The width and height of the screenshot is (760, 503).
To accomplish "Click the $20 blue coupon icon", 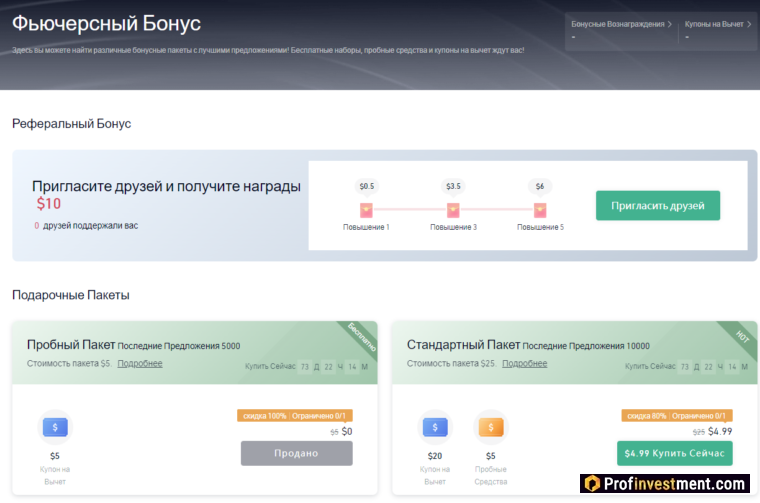I will pos(435,427).
